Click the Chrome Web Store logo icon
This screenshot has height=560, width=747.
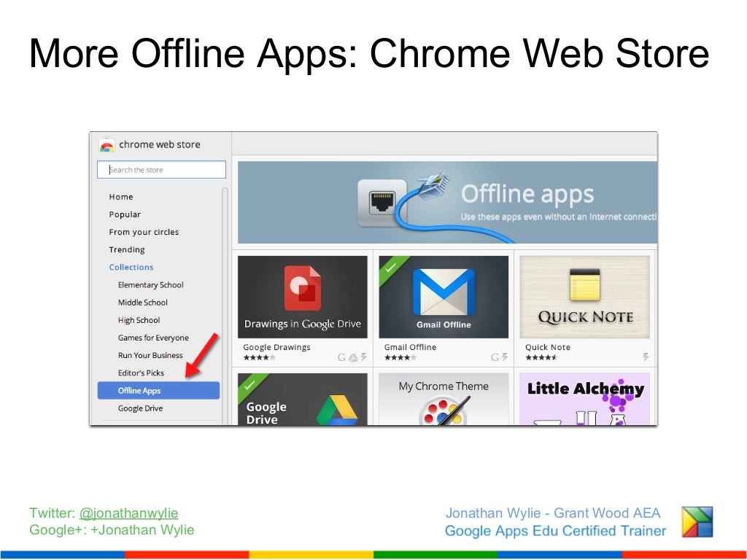click(x=107, y=145)
